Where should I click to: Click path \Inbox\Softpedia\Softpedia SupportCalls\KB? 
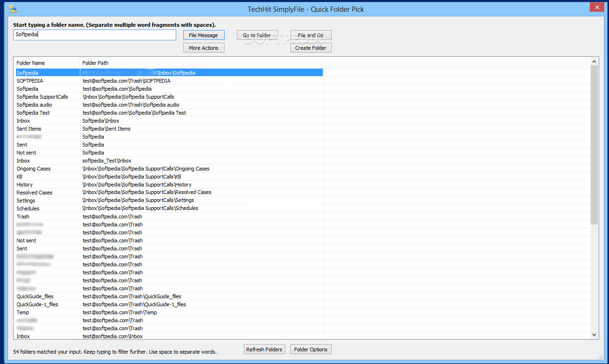point(132,177)
